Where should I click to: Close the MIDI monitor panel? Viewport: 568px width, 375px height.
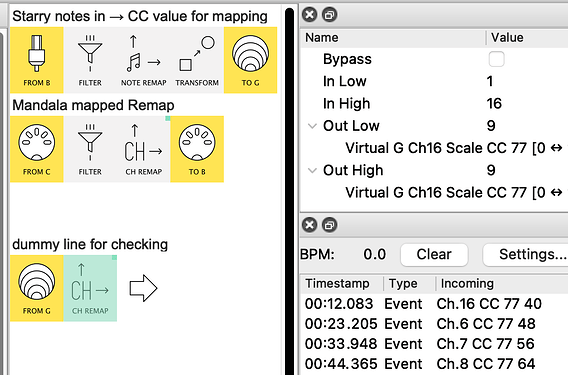[309, 225]
